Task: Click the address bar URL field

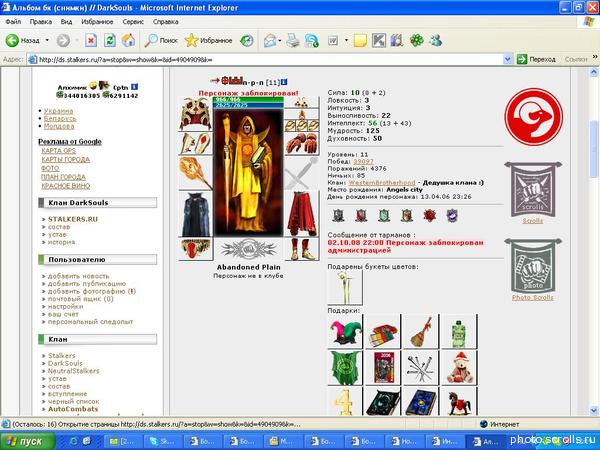Action: (270, 59)
